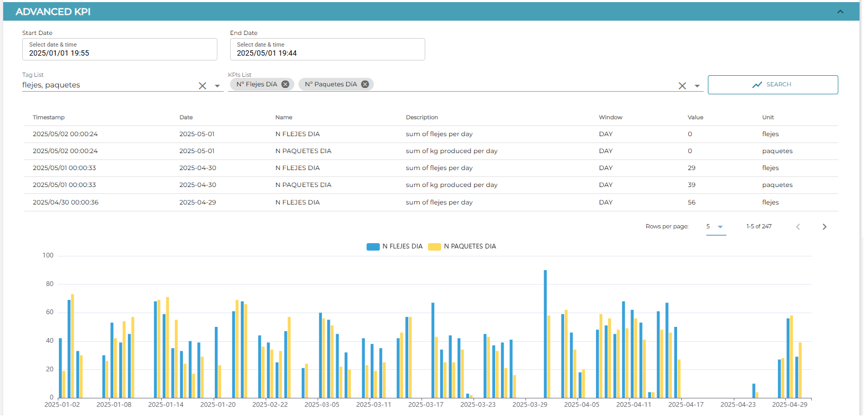Select the 2025-04-29 N FLEJES DIA row
868x418 pixels.
[x=431, y=202]
